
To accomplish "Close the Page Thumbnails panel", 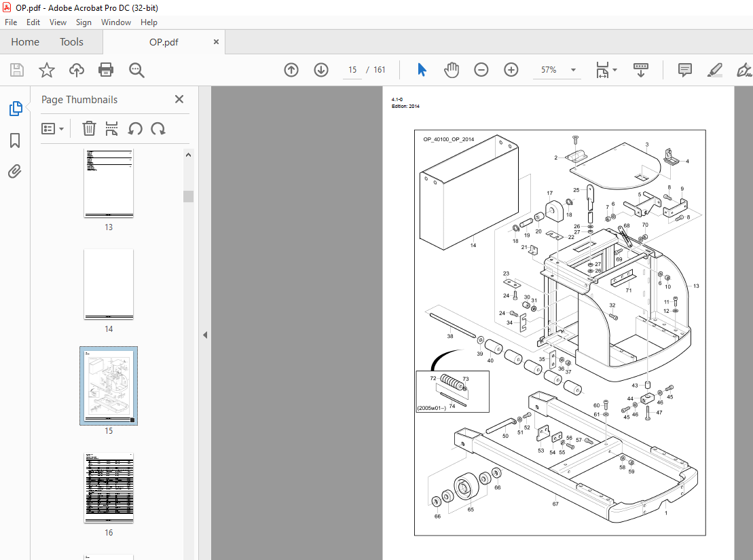I will coord(179,99).
